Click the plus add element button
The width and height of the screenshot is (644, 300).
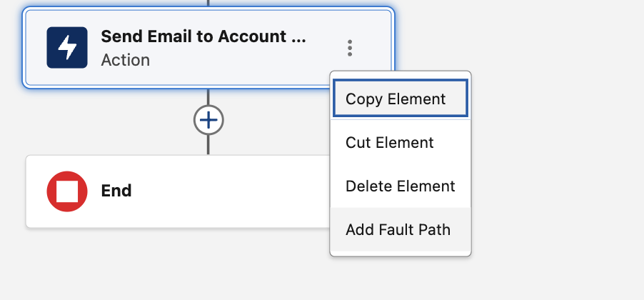[x=208, y=120]
